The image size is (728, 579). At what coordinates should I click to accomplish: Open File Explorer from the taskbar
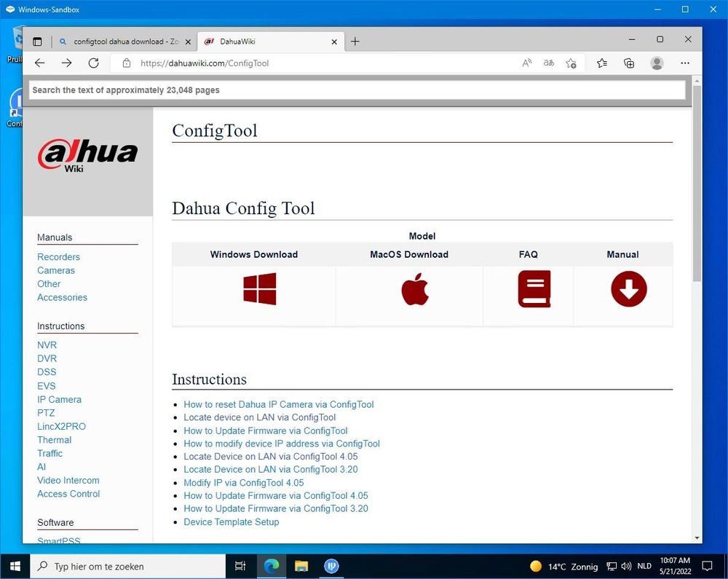pyautogui.click(x=301, y=566)
